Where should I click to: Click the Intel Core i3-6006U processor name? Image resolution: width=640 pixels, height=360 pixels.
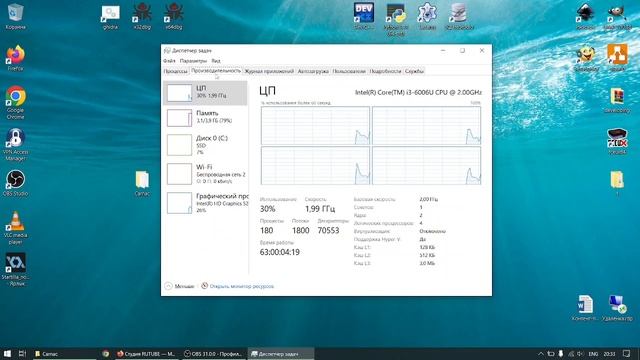point(418,92)
